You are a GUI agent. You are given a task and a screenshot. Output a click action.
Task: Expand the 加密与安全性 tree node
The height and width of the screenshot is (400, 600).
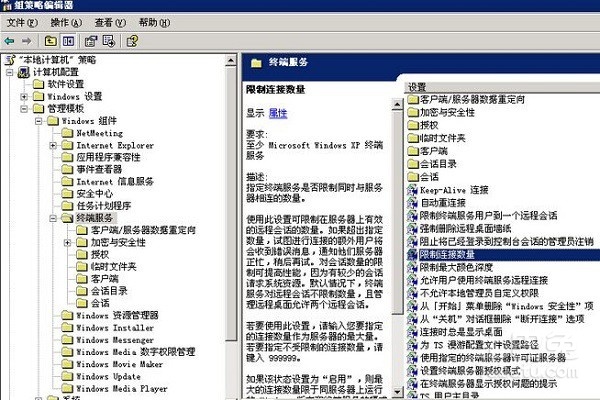(x=66, y=242)
